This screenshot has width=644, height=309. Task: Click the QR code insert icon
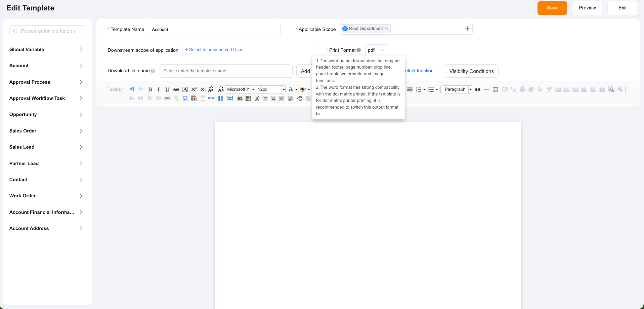pos(248,98)
